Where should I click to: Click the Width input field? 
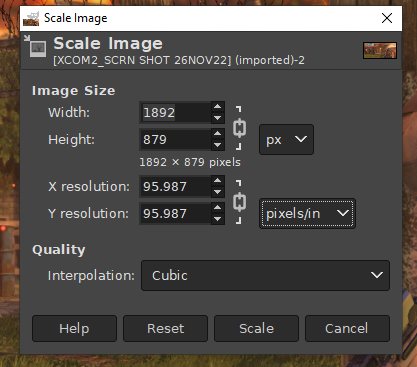[x=175, y=112]
